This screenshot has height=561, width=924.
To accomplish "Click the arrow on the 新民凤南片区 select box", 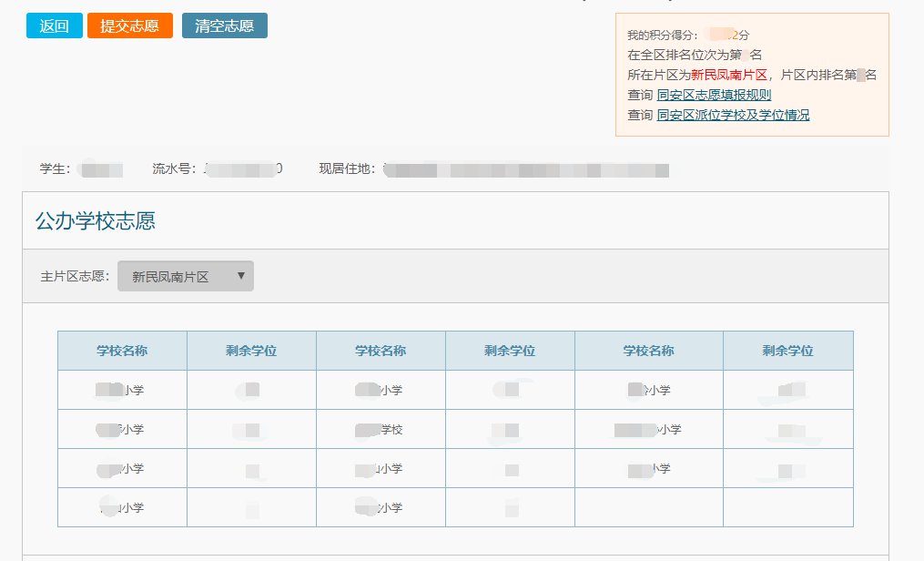I will tap(241, 276).
